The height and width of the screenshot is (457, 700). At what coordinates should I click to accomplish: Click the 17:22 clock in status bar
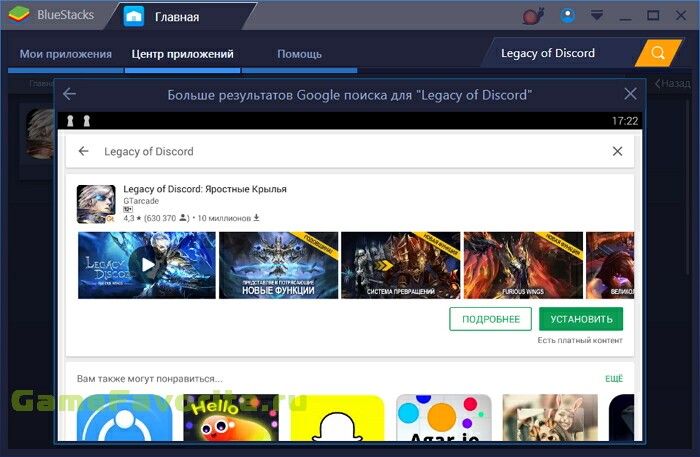point(625,121)
